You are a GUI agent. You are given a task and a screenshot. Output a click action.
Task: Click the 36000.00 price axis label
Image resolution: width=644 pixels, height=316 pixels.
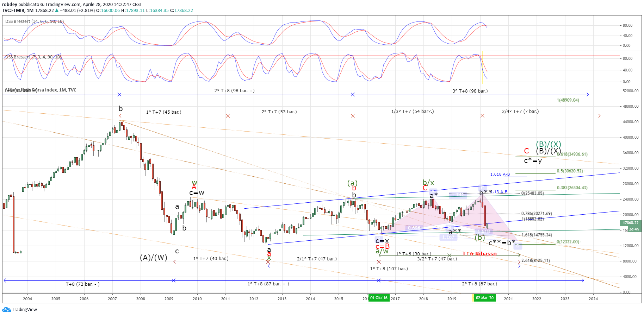pyautogui.click(x=631, y=153)
